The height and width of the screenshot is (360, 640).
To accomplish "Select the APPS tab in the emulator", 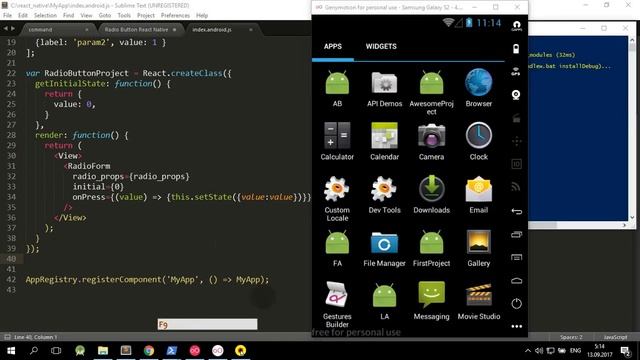I will 333,47.
